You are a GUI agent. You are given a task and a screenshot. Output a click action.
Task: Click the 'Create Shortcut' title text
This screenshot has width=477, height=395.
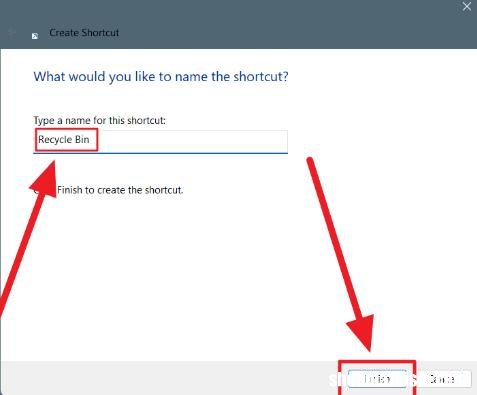click(x=84, y=33)
